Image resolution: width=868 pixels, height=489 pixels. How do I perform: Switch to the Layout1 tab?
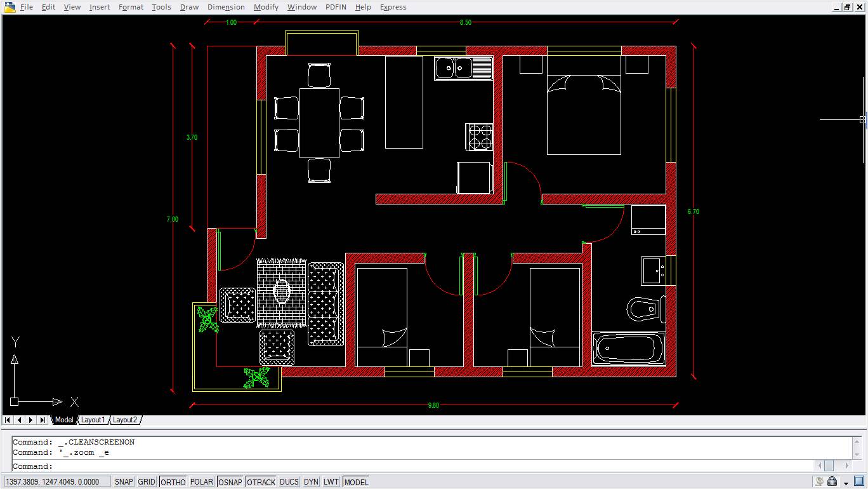[93, 420]
